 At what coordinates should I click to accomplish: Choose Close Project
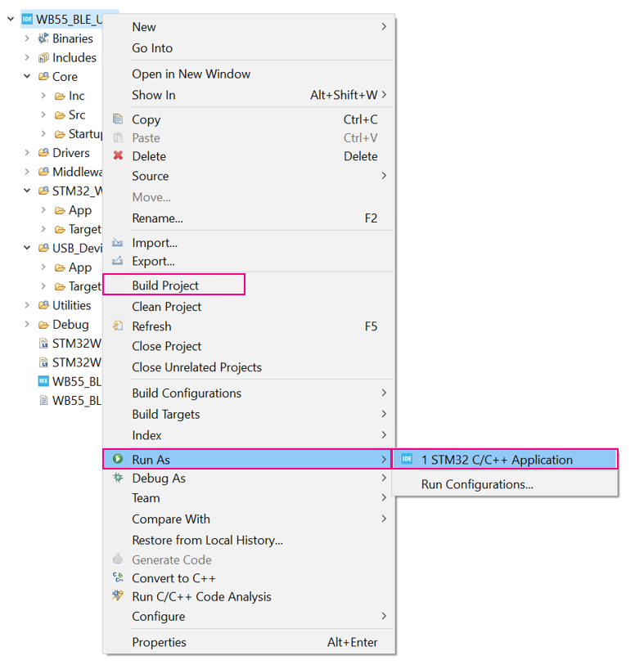pyautogui.click(x=249, y=346)
